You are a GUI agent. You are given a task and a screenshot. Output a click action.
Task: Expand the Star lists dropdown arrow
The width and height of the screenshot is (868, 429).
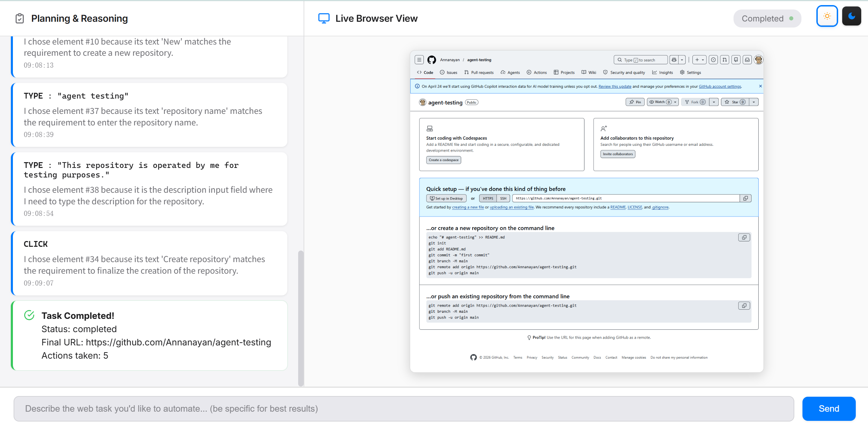(754, 102)
